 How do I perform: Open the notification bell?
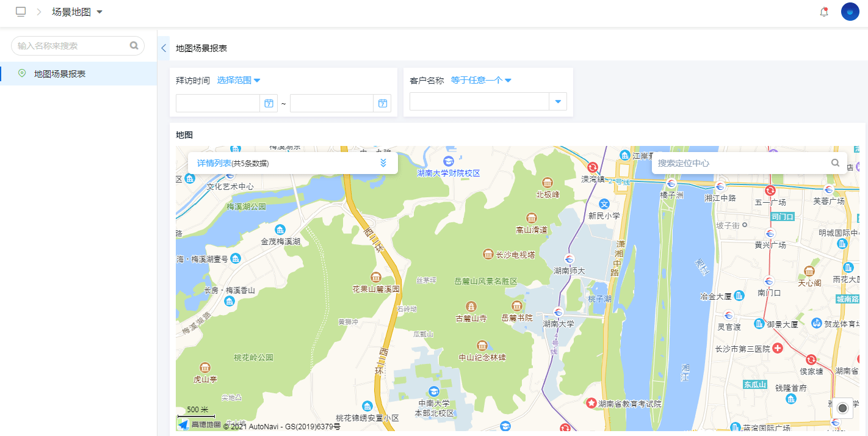click(824, 12)
